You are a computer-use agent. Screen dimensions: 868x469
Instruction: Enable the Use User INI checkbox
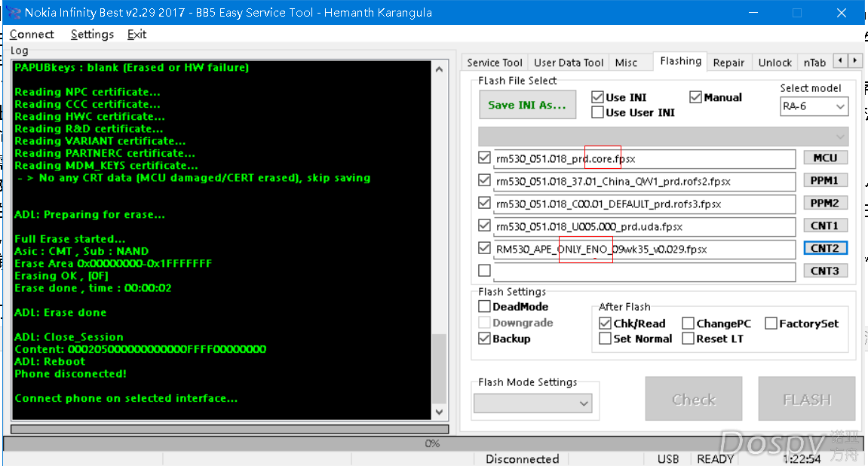(597, 112)
